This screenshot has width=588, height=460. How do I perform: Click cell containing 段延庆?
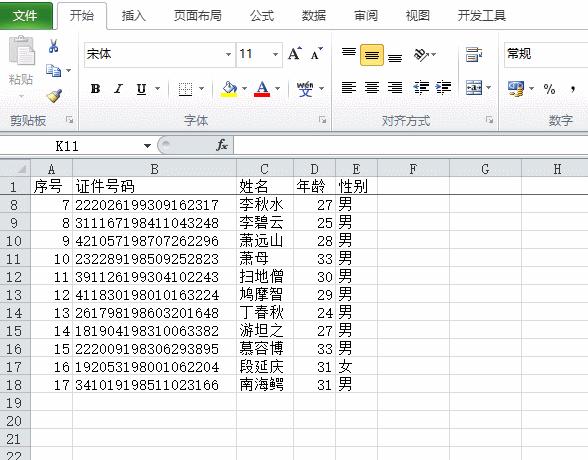point(265,367)
